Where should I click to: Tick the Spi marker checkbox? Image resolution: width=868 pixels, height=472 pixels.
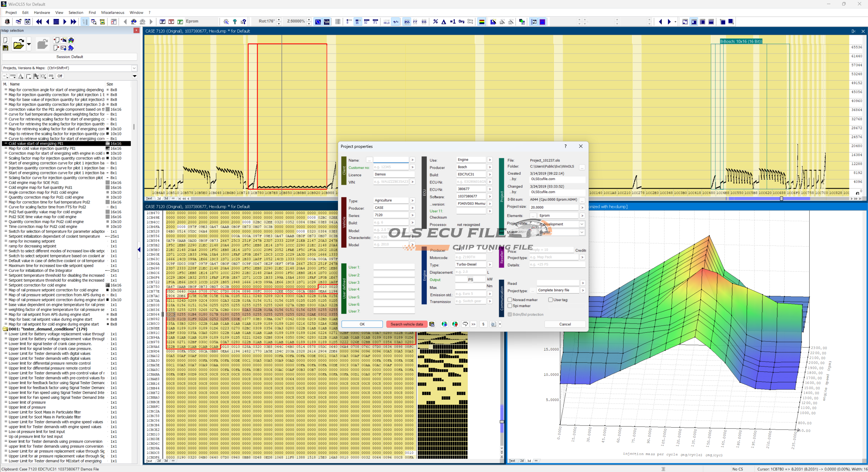(x=510, y=306)
